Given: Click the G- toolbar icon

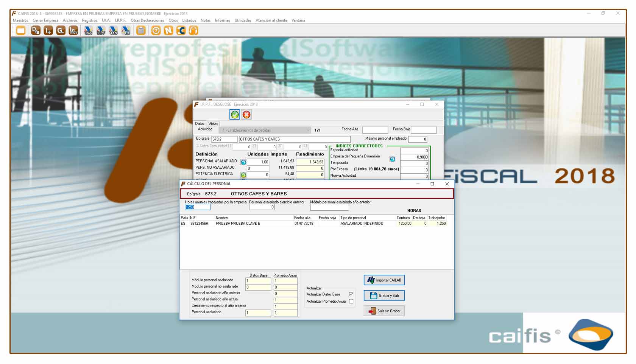Looking at the screenshot, I should 61,31.
